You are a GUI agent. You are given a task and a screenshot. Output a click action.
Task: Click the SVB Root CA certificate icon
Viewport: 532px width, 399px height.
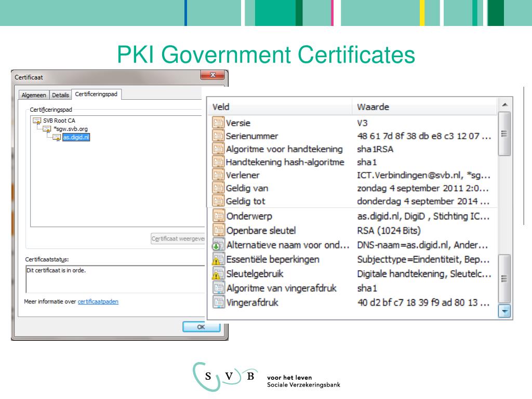(x=37, y=121)
